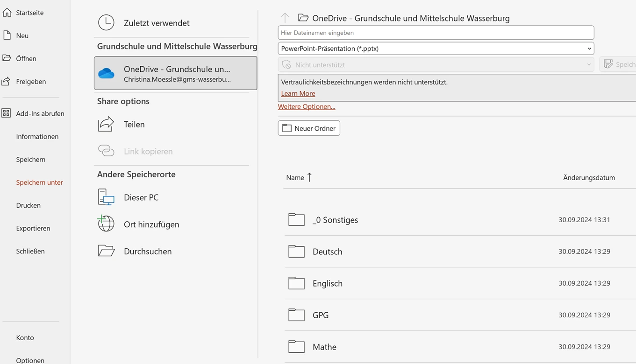636x364 pixels.
Task: Click the Zuletzt verwendet clock icon
Action: 106,22
